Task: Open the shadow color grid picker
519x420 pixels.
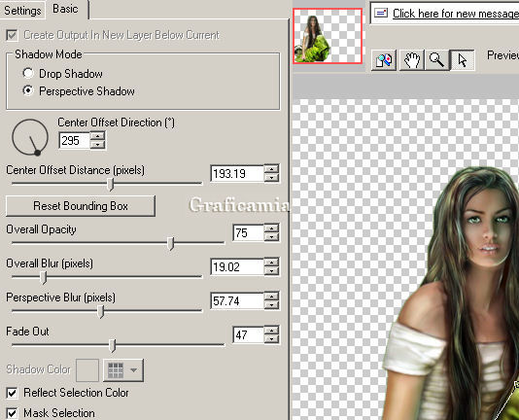Action: pyautogui.click(x=116, y=370)
